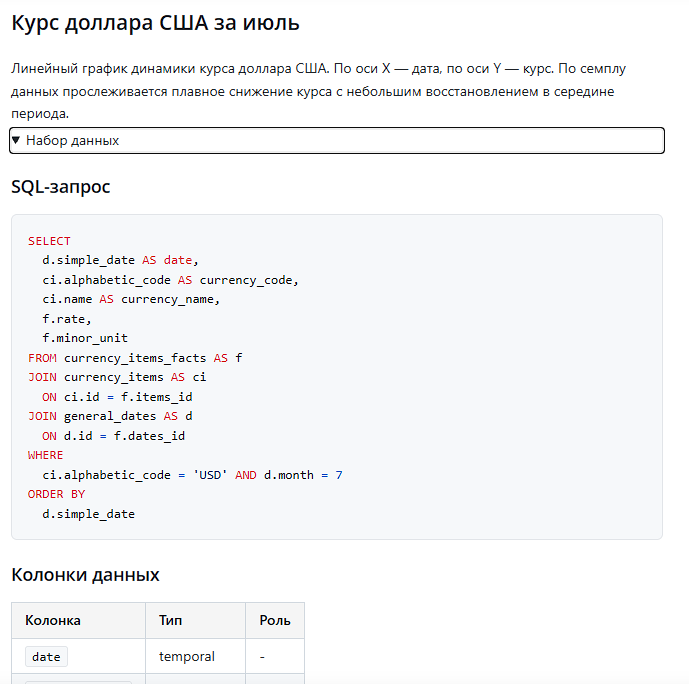The image size is (689, 684).
Task: Click the dash in the date row's Роль cell
Action: 262,657
